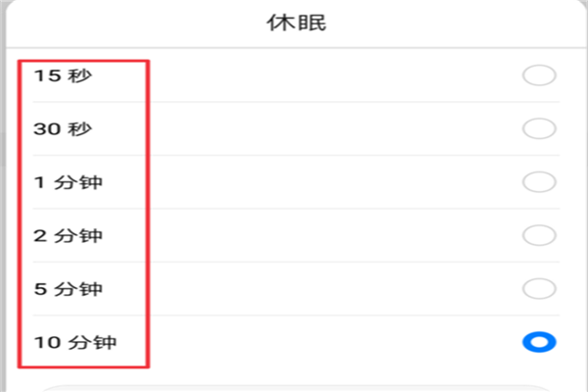Click the selected 10 分钟 radio button

(539, 342)
